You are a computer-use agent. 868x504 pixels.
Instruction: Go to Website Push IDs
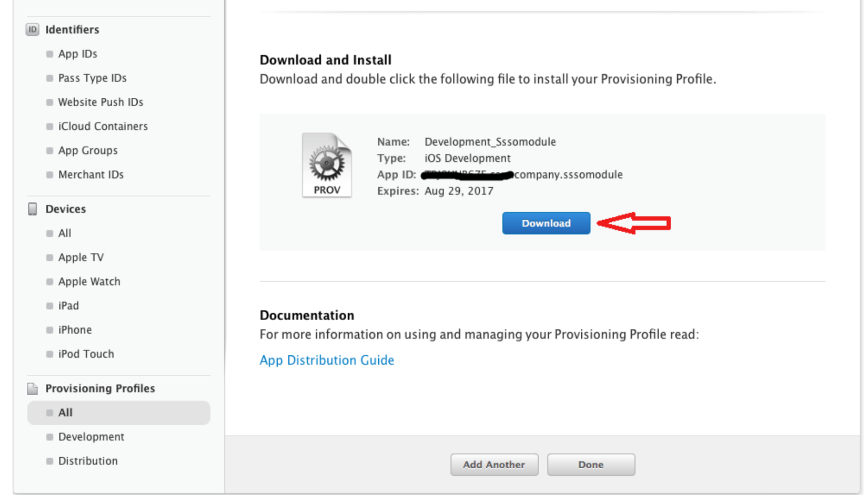100,102
